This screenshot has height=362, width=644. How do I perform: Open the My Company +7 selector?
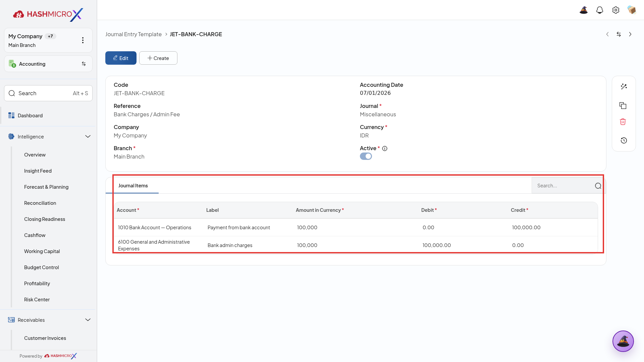pos(48,40)
